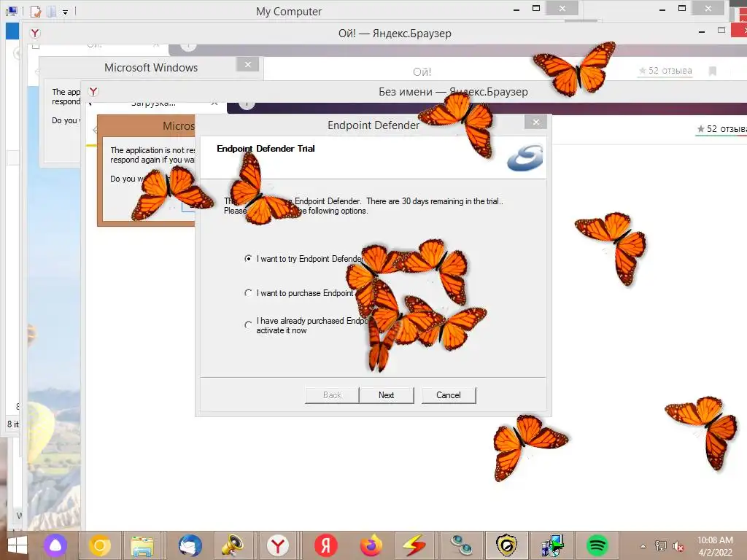The width and height of the screenshot is (747, 560).
Task: Close the Endpoint Defender dialog window
Action: [536, 122]
